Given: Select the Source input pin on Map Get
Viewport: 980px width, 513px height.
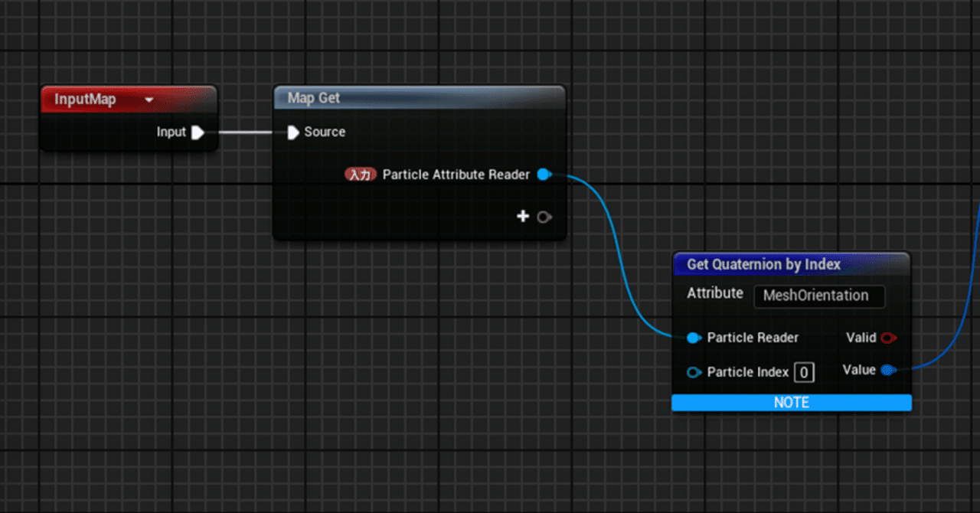Looking at the screenshot, I should click(x=293, y=132).
